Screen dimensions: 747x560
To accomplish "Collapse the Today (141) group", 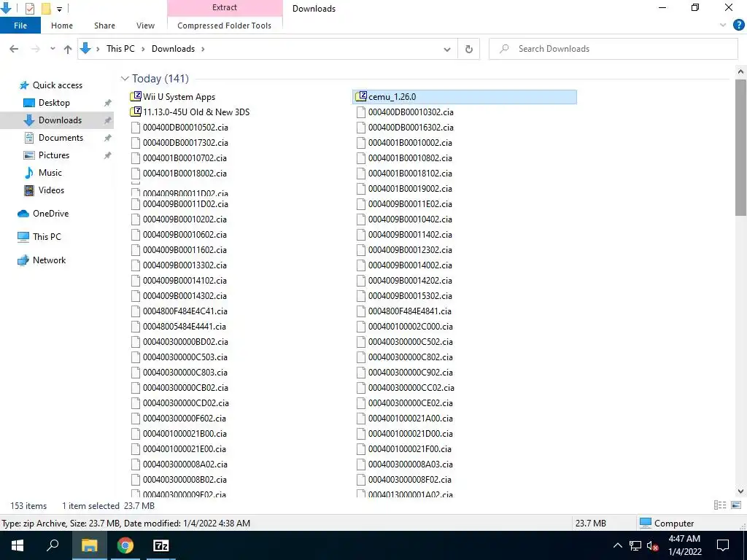I will [125, 78].
